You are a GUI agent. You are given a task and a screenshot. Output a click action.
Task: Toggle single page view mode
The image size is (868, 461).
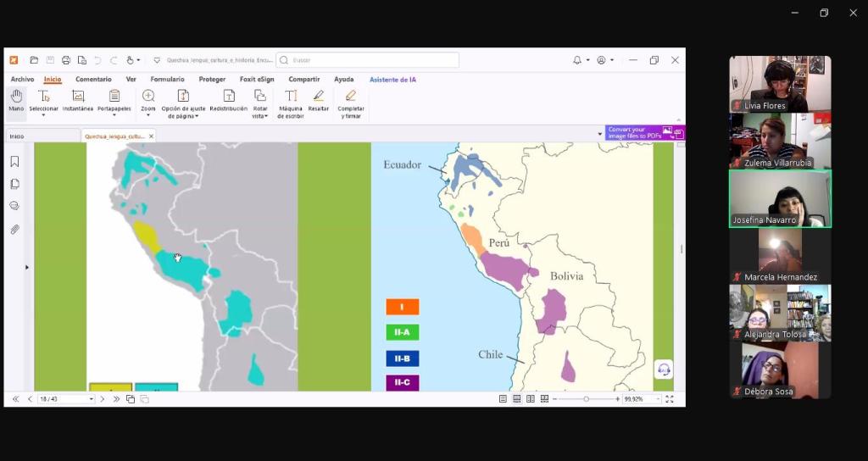tap(503, 399)
